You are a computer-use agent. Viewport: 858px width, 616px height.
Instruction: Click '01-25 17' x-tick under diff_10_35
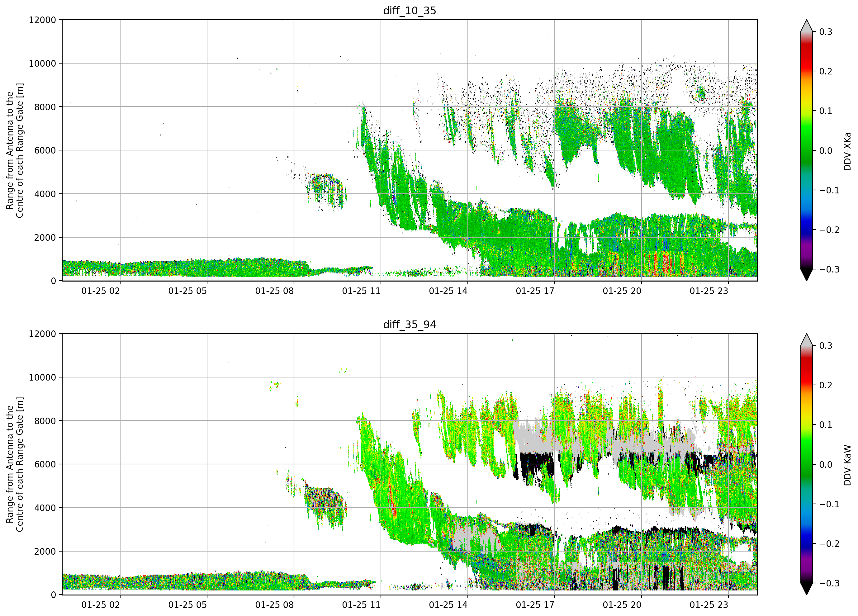[535, 291]
